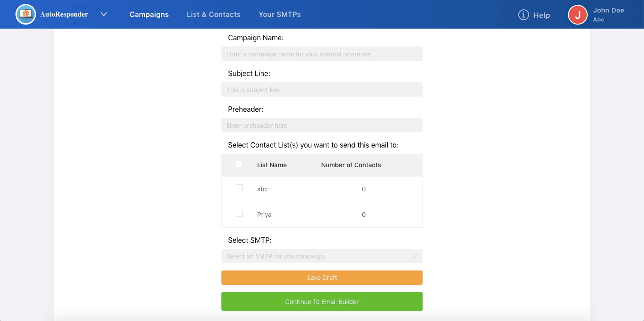Open List & Contacts page

pyautogui.click(x=213, y=14)
